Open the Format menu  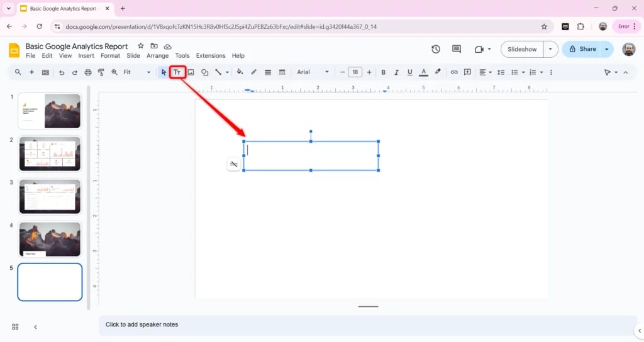pyautogui.click(x=111, y=55)
